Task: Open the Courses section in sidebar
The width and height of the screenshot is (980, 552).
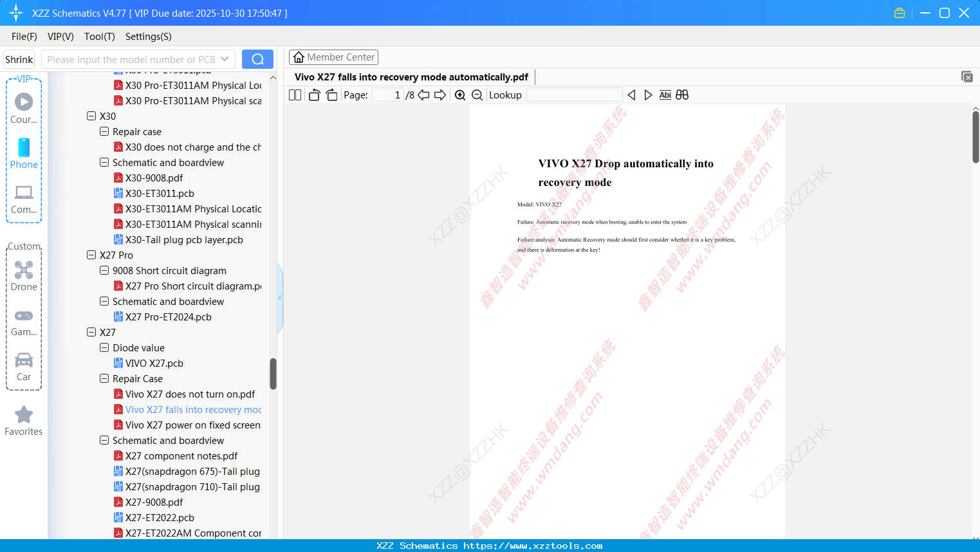Action: pos(24,109)
